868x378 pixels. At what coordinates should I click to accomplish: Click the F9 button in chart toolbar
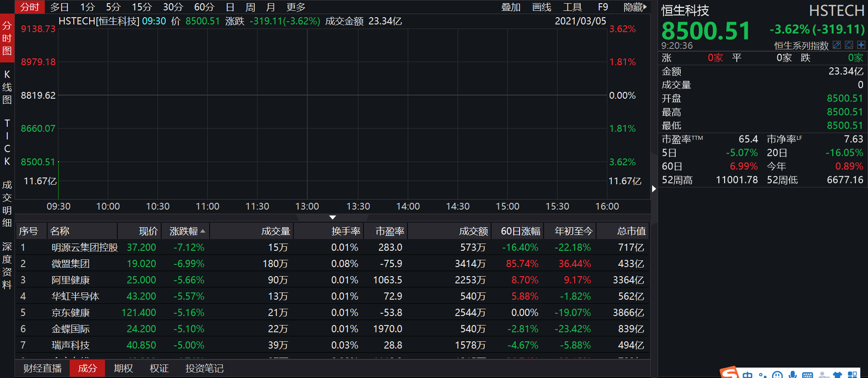coord(603,7)
